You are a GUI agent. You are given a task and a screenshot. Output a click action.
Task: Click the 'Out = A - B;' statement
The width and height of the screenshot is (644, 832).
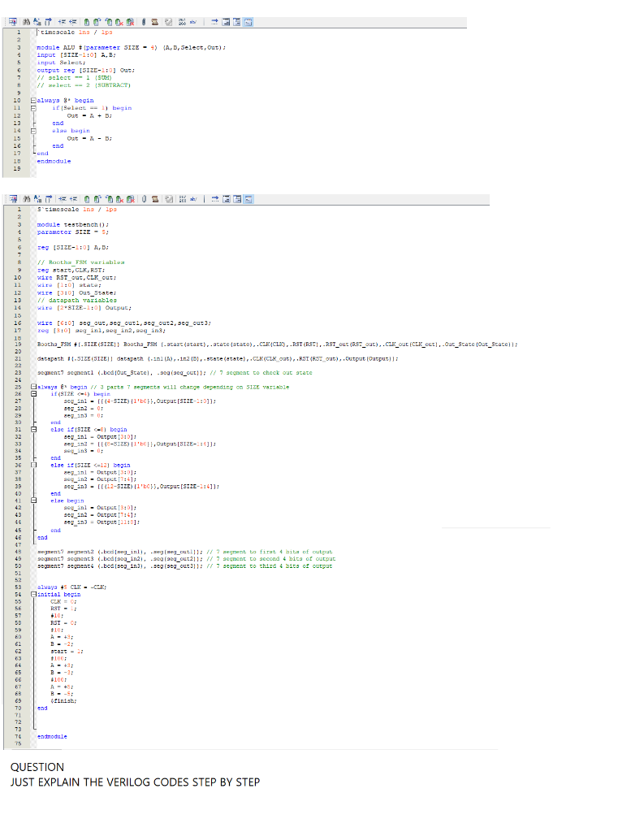click(89, 138)
